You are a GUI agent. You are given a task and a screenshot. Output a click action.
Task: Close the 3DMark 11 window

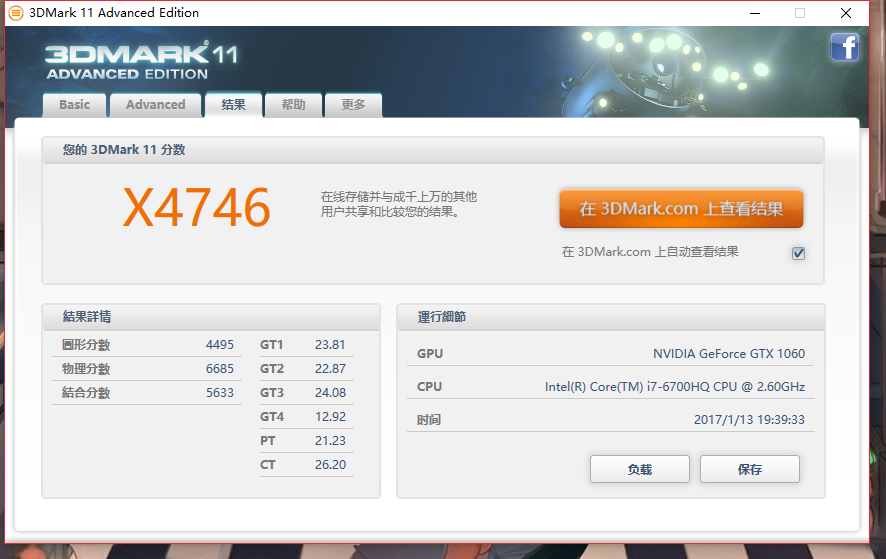(x=845, y=13)
